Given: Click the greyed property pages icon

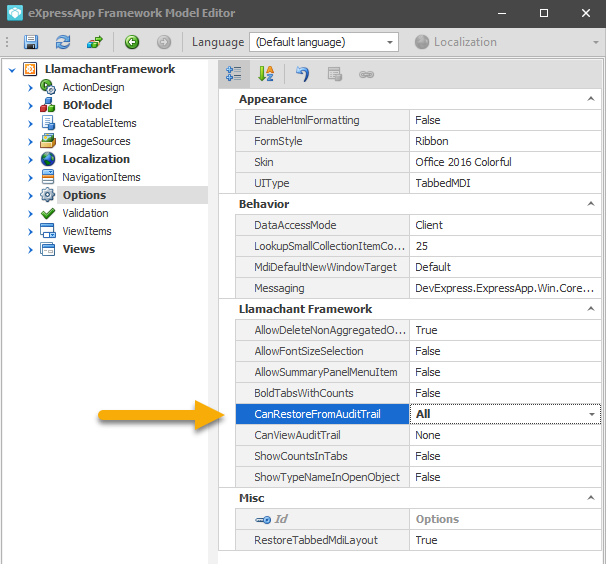Looking at the screenshot, I should point(335,74).
